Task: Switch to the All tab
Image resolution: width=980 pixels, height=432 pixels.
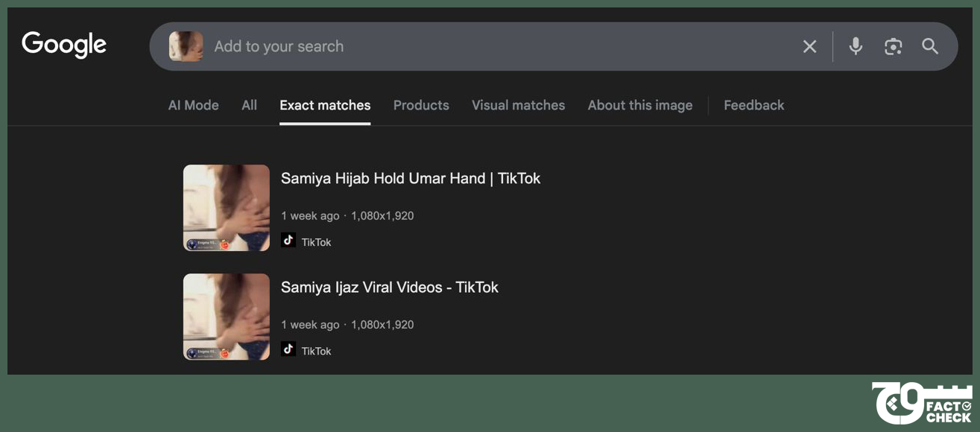Action: [249, 105]
